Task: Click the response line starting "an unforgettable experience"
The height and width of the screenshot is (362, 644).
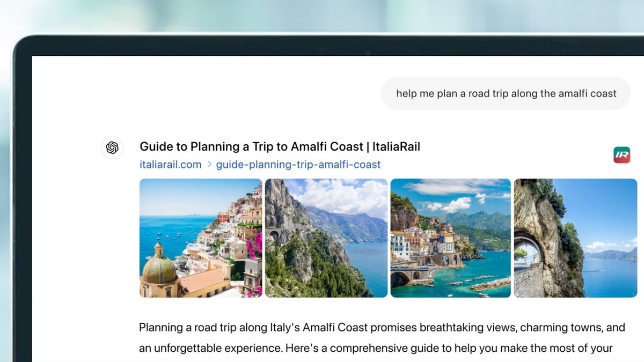Action: (x=376, y=348)
